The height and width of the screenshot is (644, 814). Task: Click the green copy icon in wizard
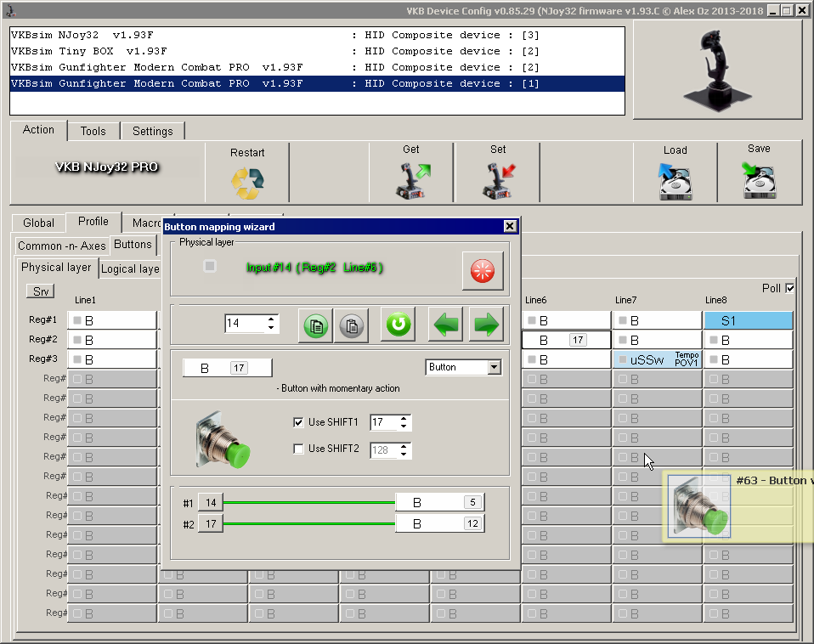click(x=315, y=325)
